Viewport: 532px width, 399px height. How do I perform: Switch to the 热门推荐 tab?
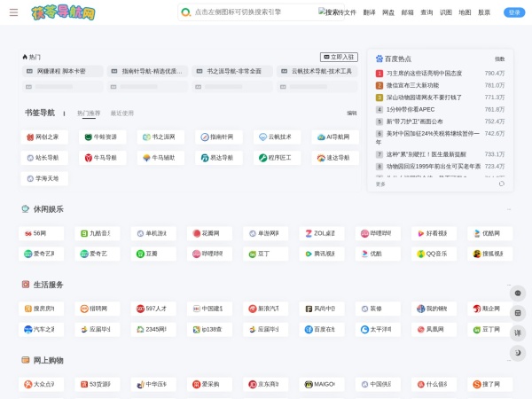tap(89, 113)
